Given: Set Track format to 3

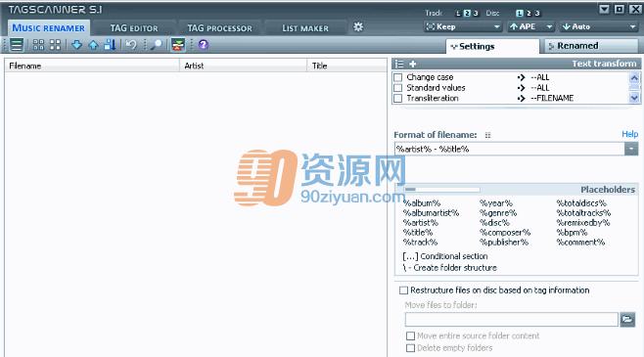Looking at the screenshot, I should [476, 13].
